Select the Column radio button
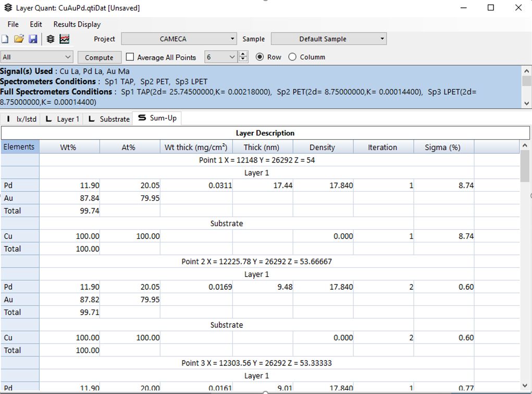532x394 pixels. tap(292, 57)
